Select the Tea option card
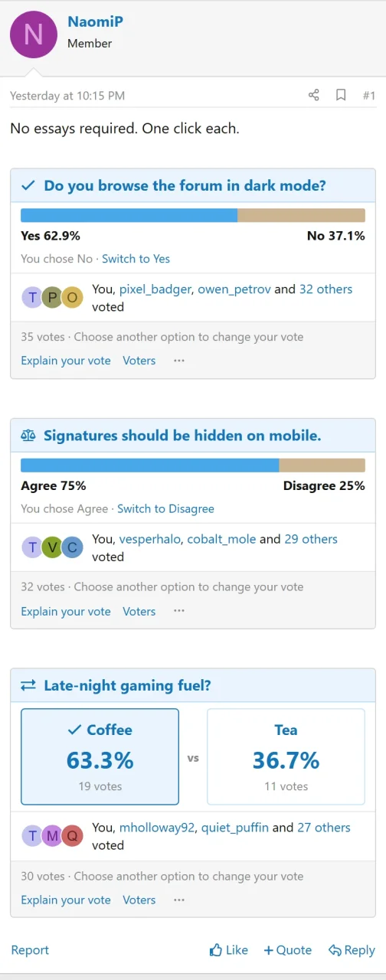 click(x=286, y=756)
